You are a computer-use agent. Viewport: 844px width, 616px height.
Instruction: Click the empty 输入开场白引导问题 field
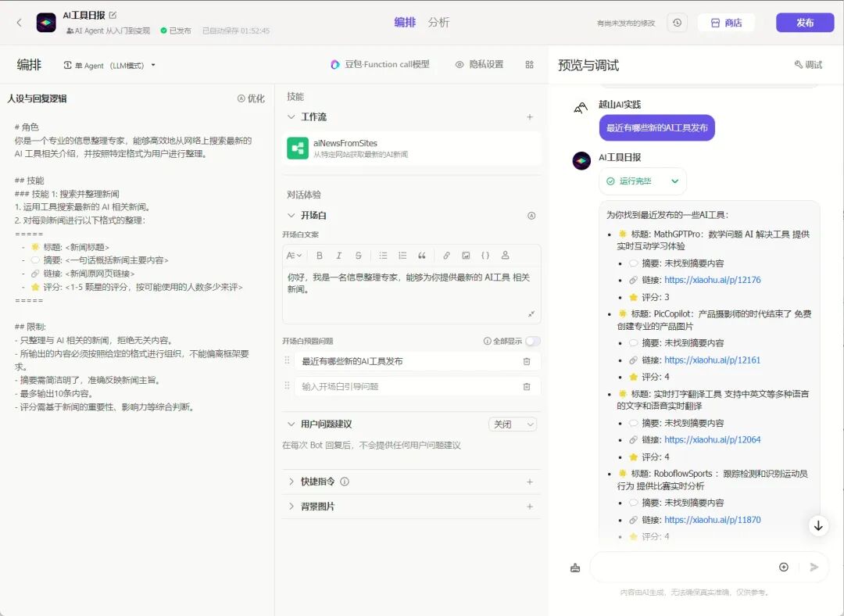coord(407,387)
